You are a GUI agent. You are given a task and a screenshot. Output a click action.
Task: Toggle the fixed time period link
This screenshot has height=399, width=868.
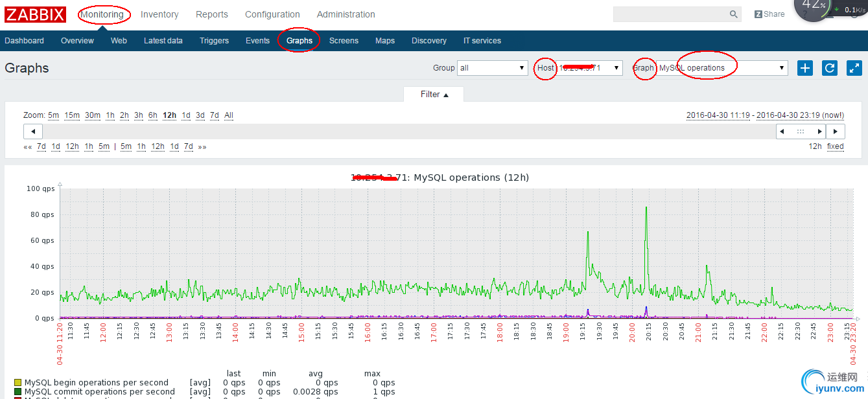[836, 146]
